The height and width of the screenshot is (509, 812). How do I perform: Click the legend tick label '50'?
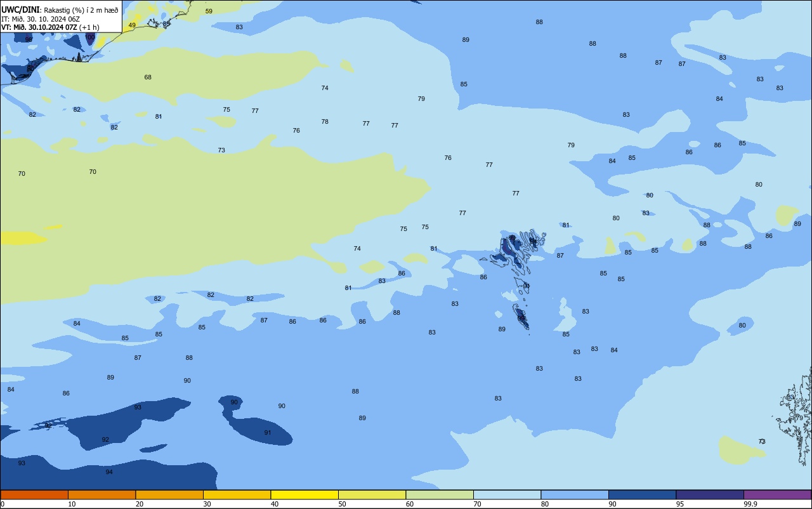pyautogui.click(x=342, y=504)
